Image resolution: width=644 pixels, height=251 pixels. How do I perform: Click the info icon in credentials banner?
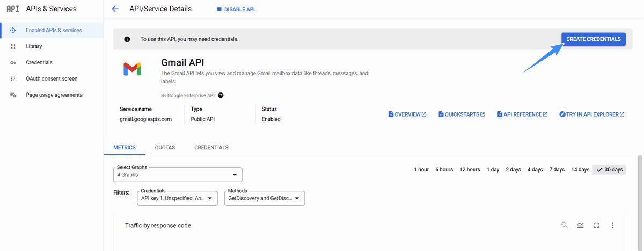(x=127, y=39)
